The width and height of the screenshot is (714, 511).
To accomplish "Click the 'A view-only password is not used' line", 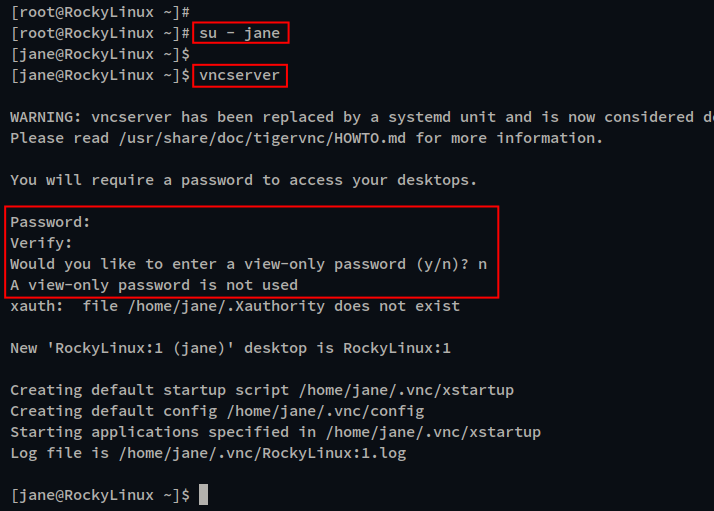I will 154,285.
